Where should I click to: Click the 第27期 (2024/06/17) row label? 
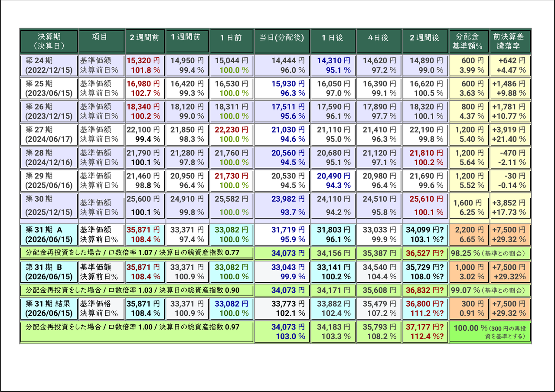pyautogui.click(x=49, y=134)
